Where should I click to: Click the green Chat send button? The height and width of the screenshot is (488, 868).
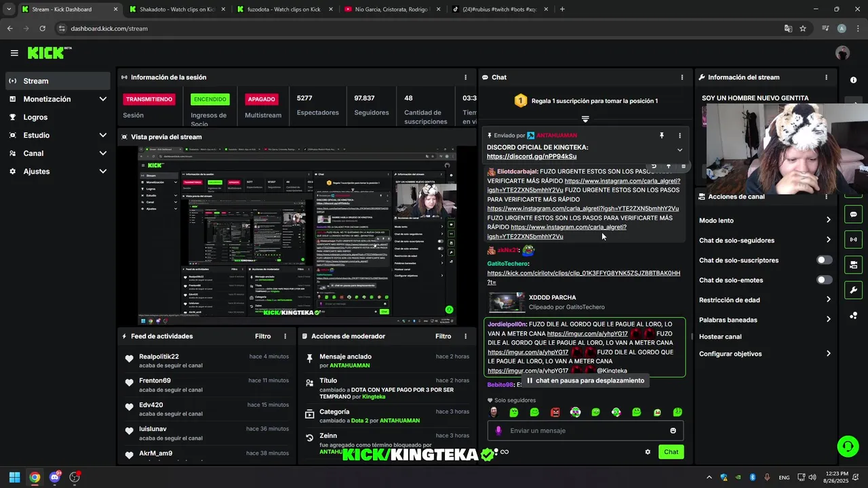(x=671, y=452)
